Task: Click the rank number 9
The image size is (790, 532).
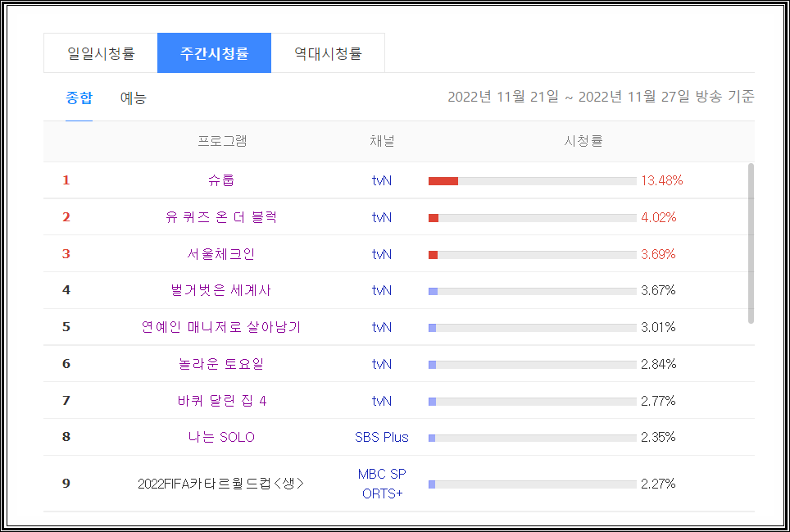Action: tap(66, 484)
